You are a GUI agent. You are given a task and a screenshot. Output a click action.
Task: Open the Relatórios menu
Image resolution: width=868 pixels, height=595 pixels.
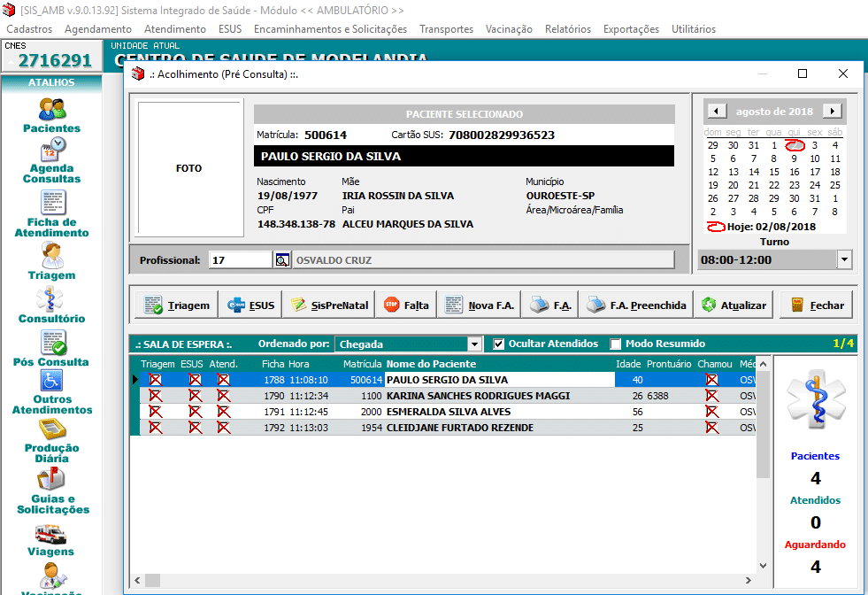pos(567,29)
